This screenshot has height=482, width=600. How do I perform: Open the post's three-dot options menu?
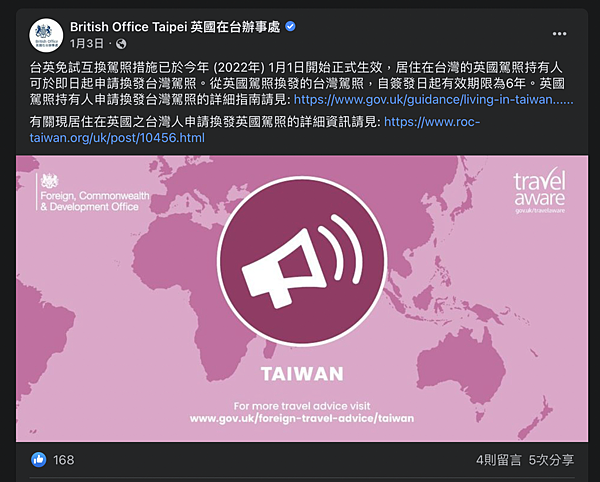(559, 34)
